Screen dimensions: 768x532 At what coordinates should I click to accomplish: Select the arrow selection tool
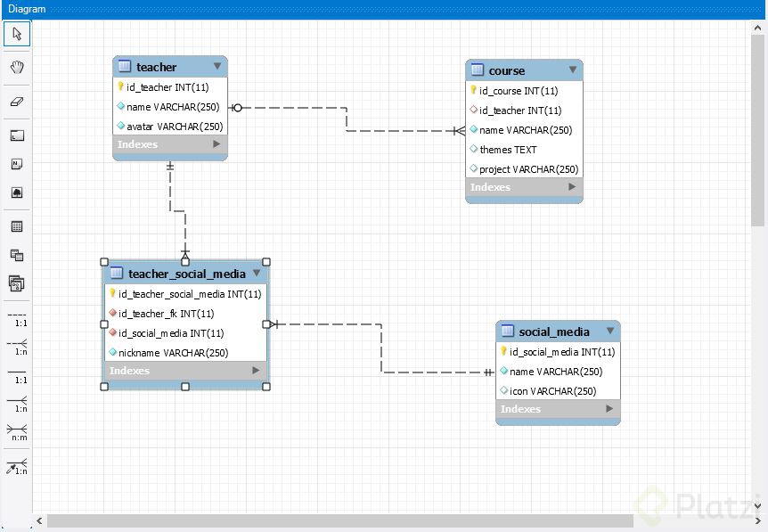pos(14,34)
